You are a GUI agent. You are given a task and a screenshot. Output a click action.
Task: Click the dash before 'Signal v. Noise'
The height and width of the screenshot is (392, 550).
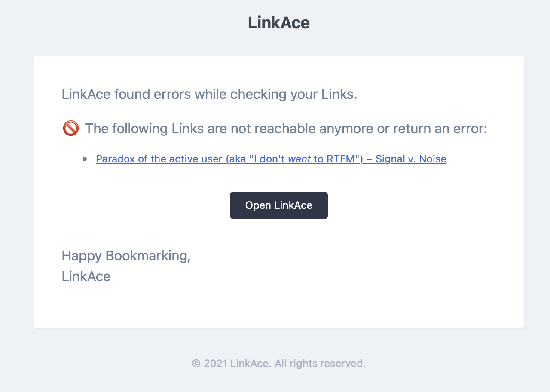(x=369, y=159)
